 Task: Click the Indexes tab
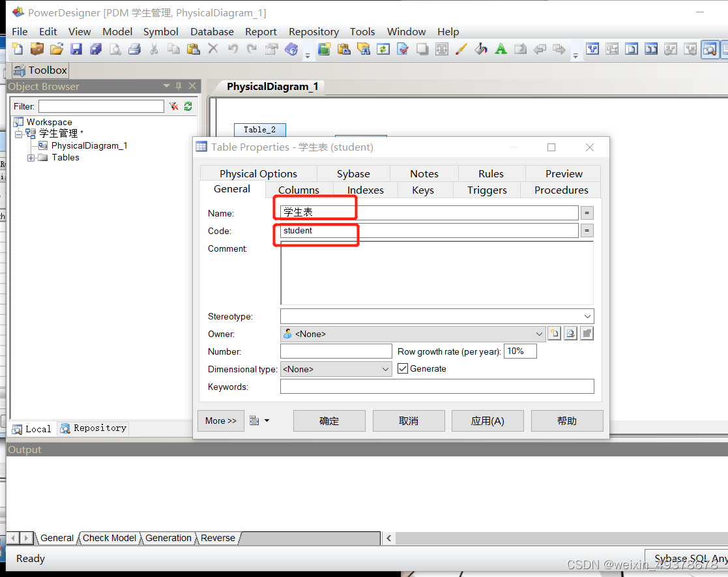tap(366, 190)
